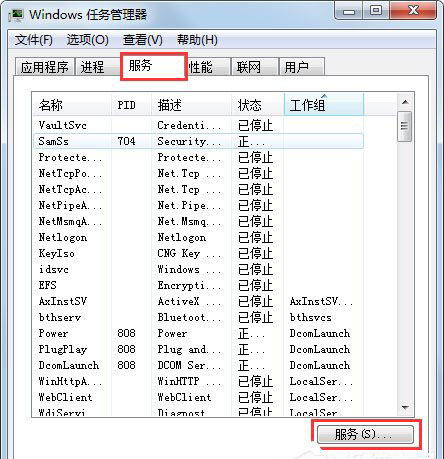Select the NetTcpPo... service name
444x459 pixels.
70,174
